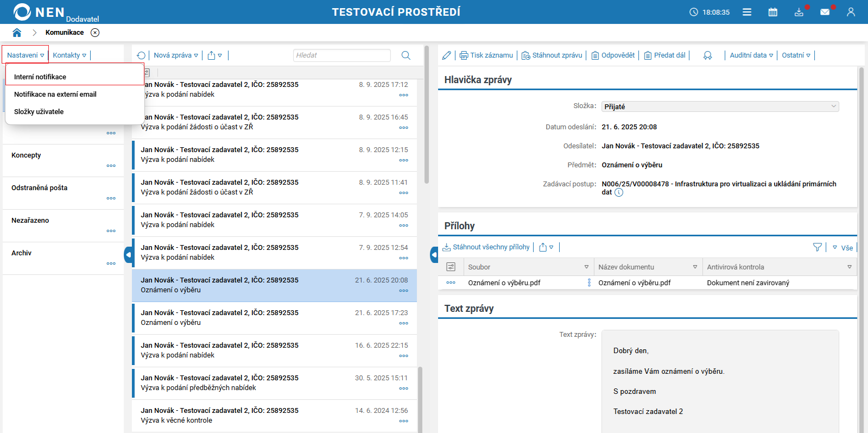Open dots menu for Koncepty folder
Screen dimensions: 868x433
point(111,166)
